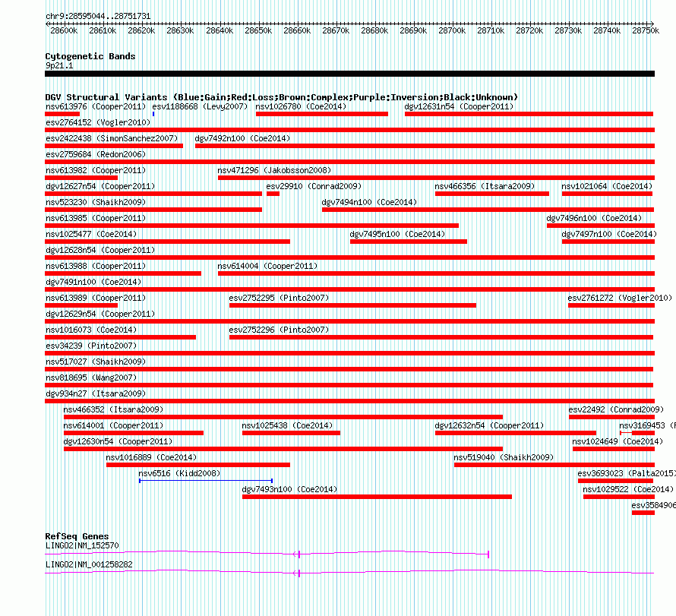Click the 28650k ruler position
Viewport: 676px width, 616px height.
(x=258, y=30)
